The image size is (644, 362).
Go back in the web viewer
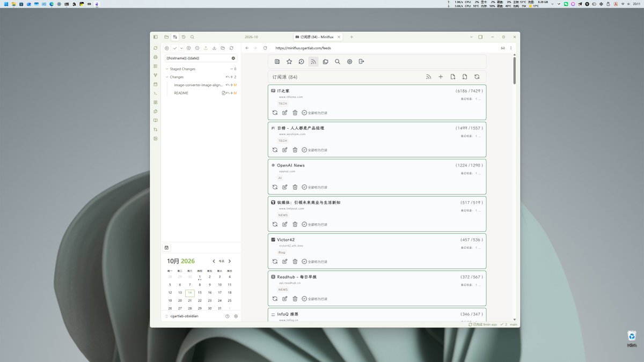click(247, 48)
